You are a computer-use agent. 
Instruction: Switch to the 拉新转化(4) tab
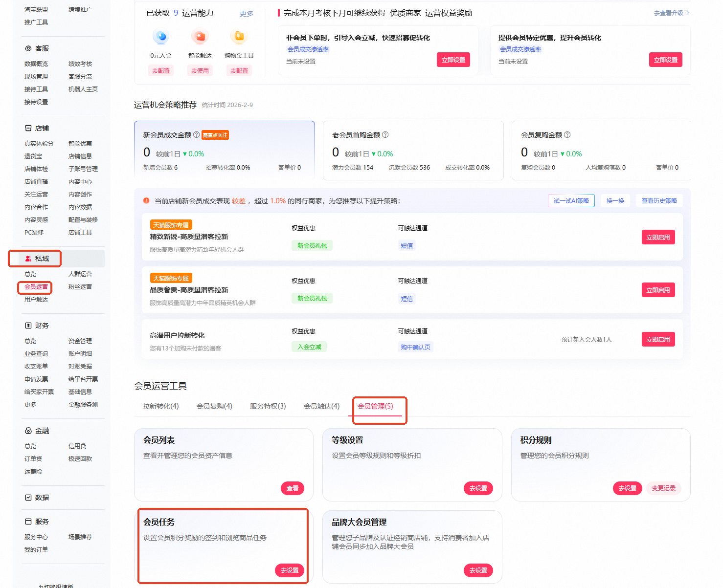coord(160,406)
